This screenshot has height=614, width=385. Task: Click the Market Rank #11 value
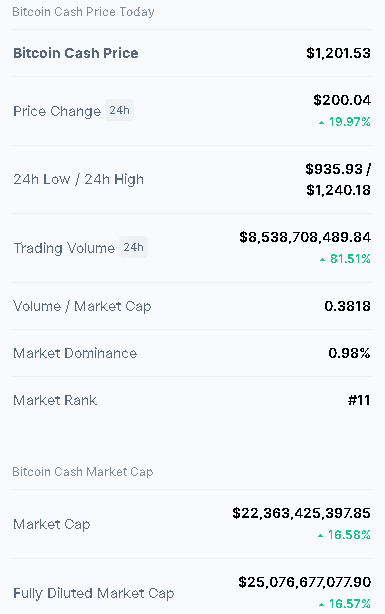pyautogui.click(x=359, y=400)
